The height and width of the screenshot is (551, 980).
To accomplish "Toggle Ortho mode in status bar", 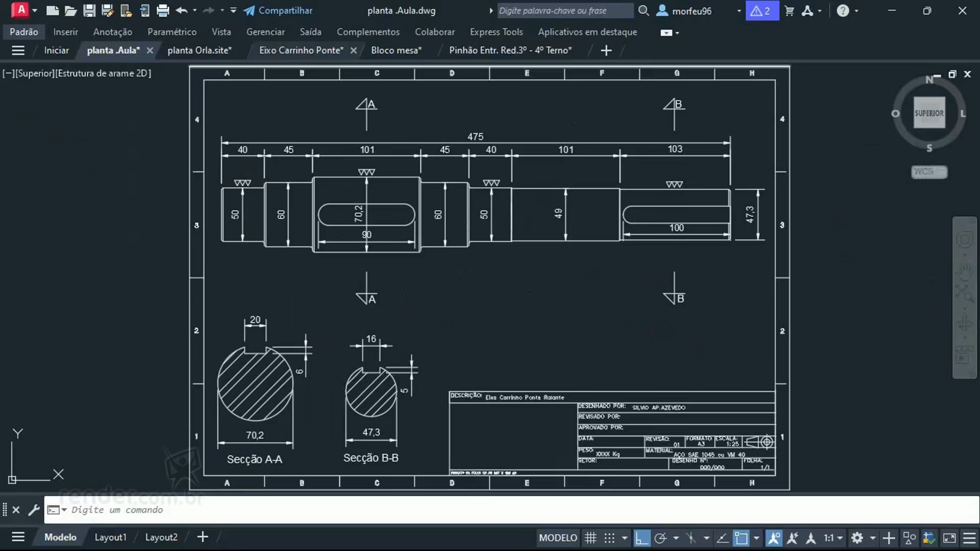I will (642, 538).
